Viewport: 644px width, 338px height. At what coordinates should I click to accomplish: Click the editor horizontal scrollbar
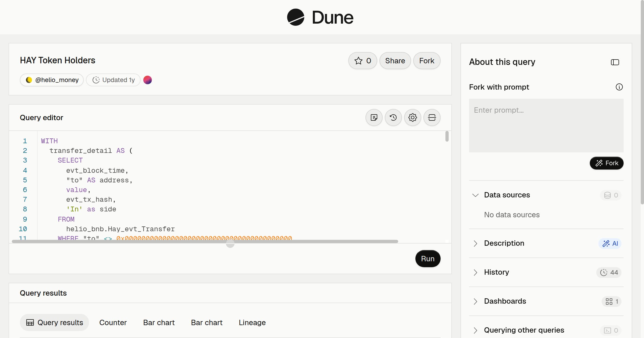coord(205,241)
